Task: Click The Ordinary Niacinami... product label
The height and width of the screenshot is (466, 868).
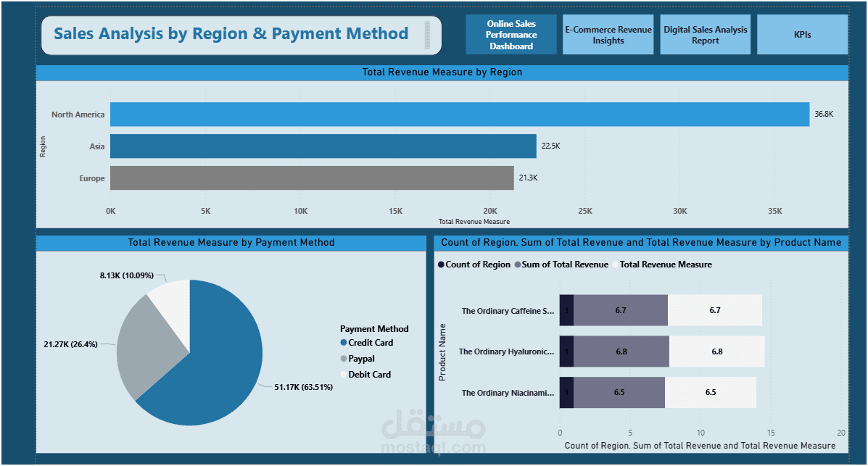Action: [508, 393]
